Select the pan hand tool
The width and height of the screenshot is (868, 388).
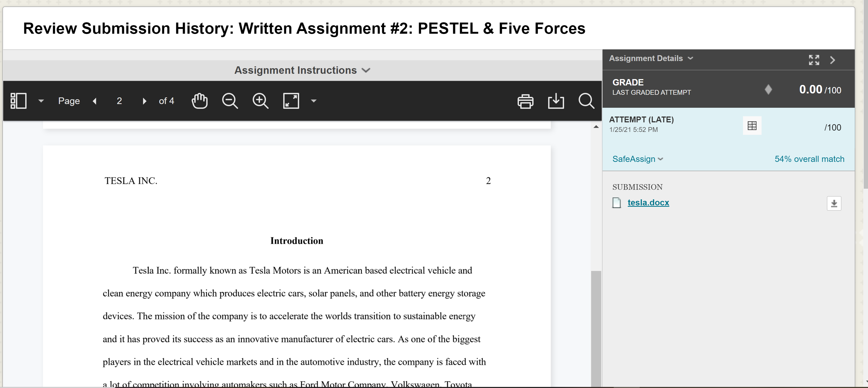(x=199, y=101)
